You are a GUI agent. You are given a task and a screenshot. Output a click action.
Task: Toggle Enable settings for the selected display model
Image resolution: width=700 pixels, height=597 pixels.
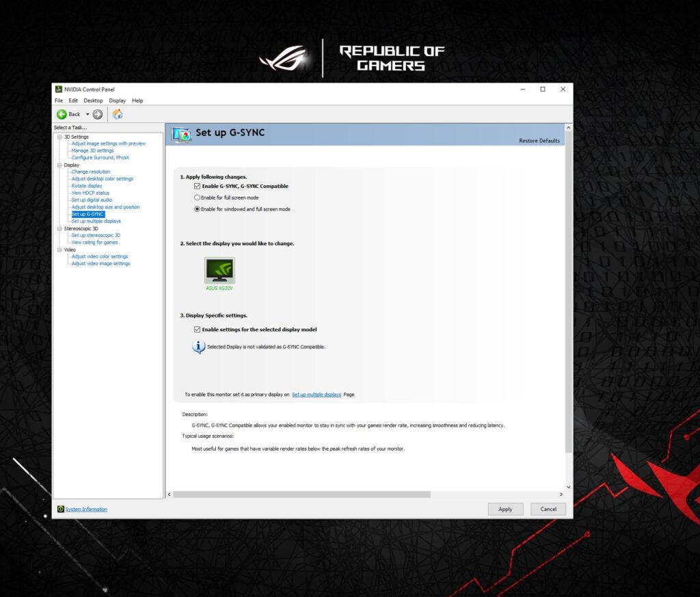pyautogui.click(x=197, y=329)
